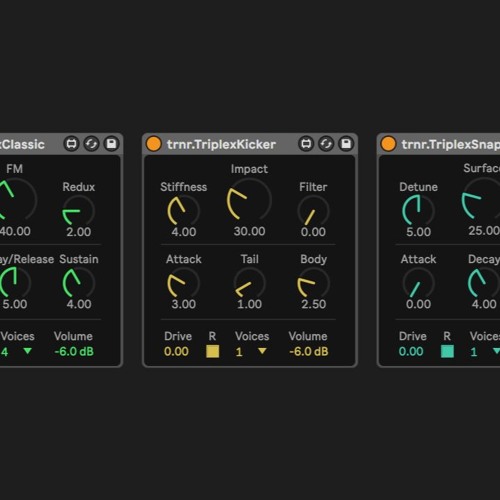Click Drive value 0.00 on TriplexSnap
The height and width of the screenshot is (500, 500).
coord(411,352)
